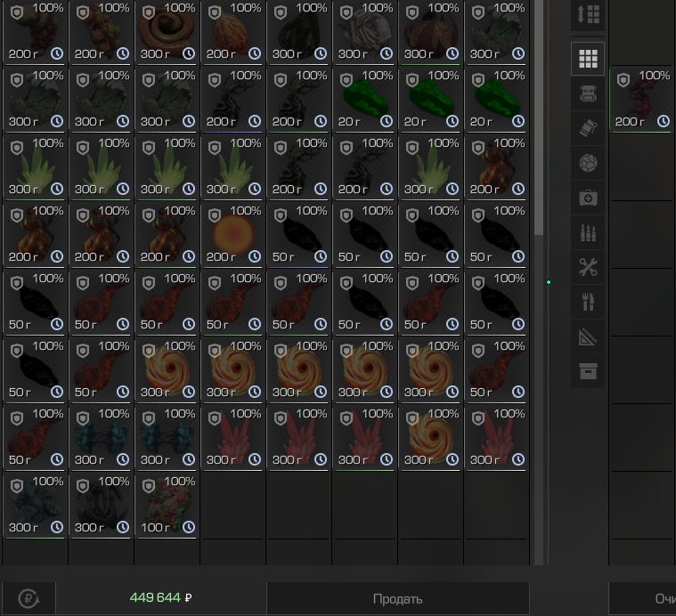This screenshot has width=676, height=616.
Task: Select the spiral coil artifact 300 г
Action: 167,31
